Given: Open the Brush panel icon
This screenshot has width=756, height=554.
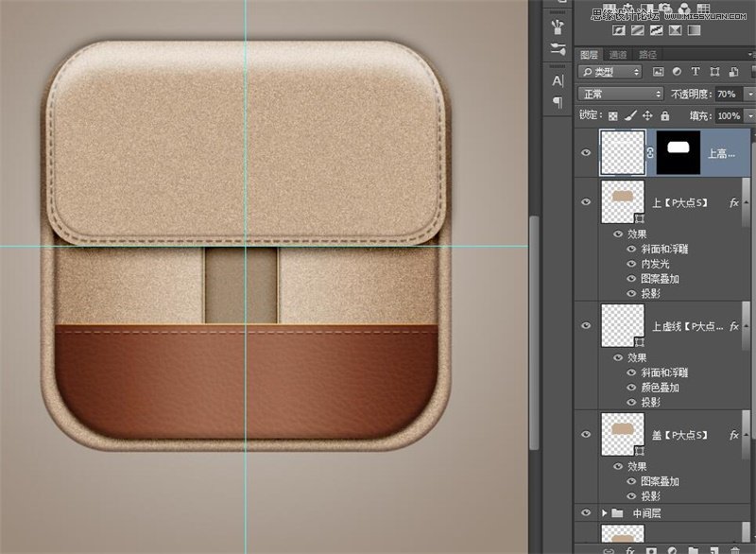Looking at the screenshot, I should coord(558,26).
